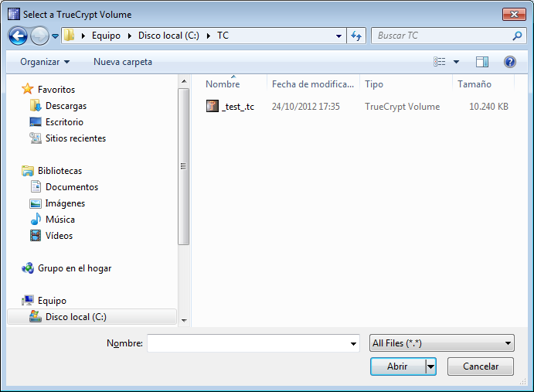
Task: Open Escritorio in the navigation pane
Action: click(64, 122)
